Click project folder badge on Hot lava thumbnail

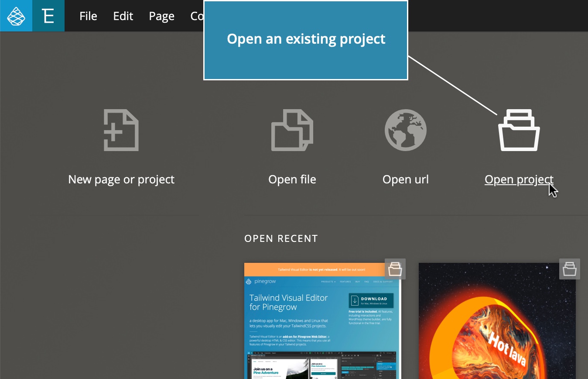click(570, 269)
